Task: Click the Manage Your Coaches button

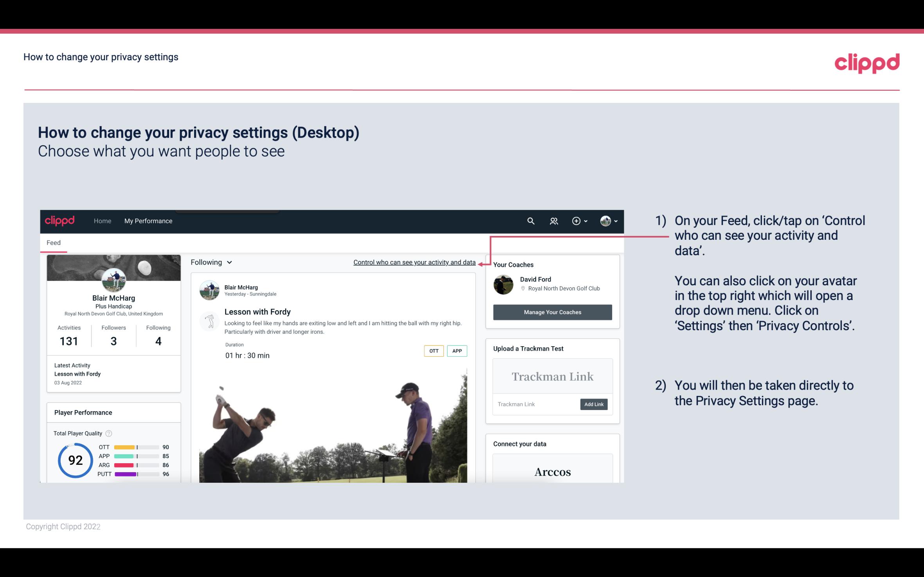Action: pyautogui.click(x=552, y=312)
